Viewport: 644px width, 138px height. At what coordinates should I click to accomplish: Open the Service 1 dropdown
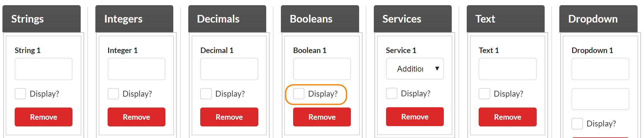pos(414,69)
